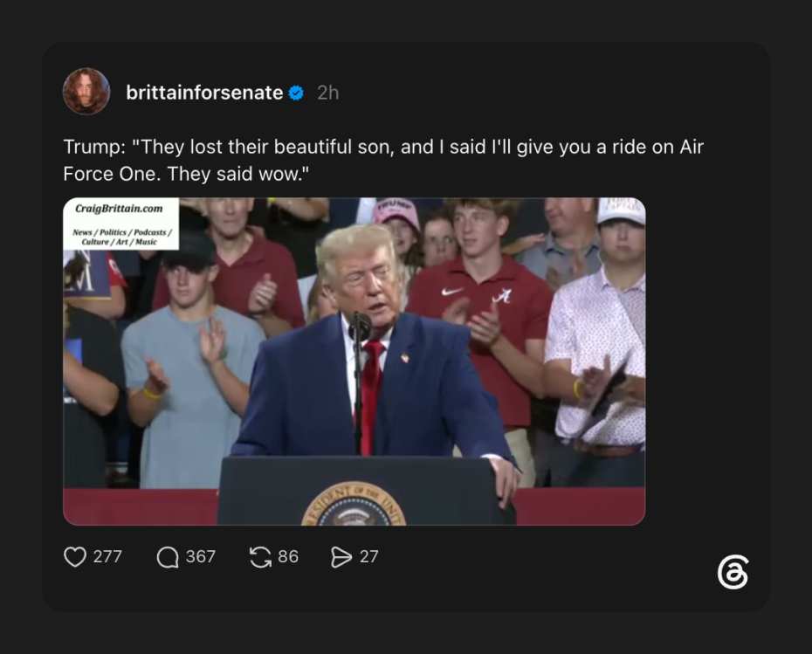The width and height of the screenshot is (812, 654).
Task: Like the post with the heart icon
Action: pyautogui.click(x=75, y=557)
